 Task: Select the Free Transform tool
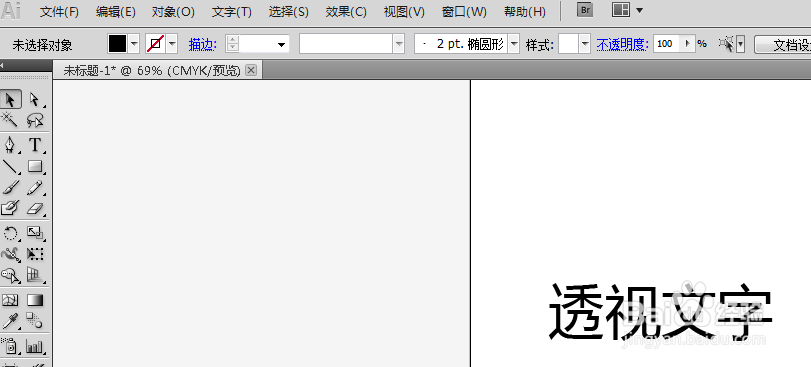point(35,254)
